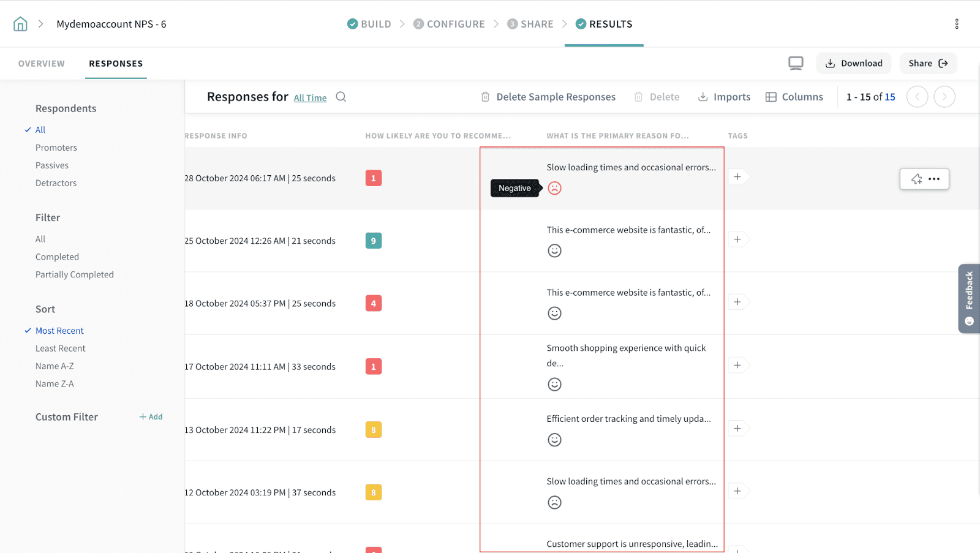Click the score 9 rating badge
Screen dimensions: 980x553
point(373,241)
